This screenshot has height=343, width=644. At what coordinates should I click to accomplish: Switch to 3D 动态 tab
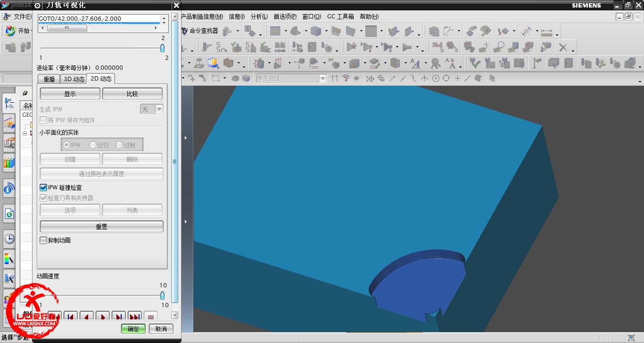tap(74, 79)
